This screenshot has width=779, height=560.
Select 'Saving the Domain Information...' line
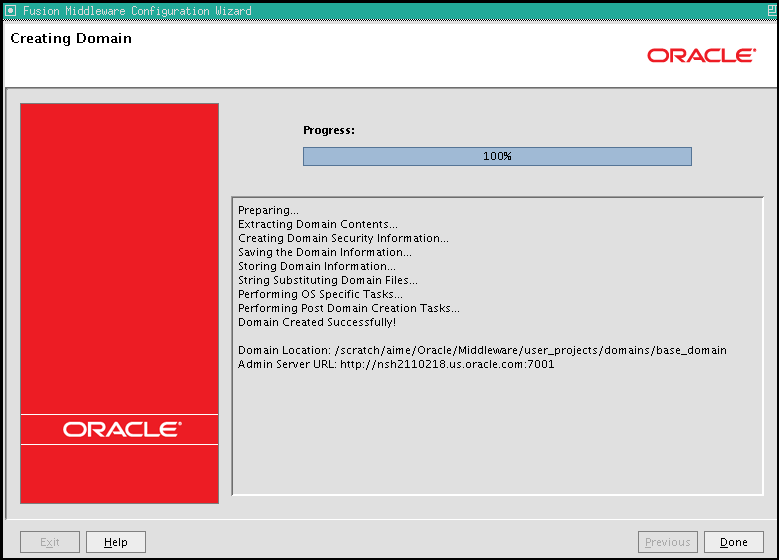(325, 252)
